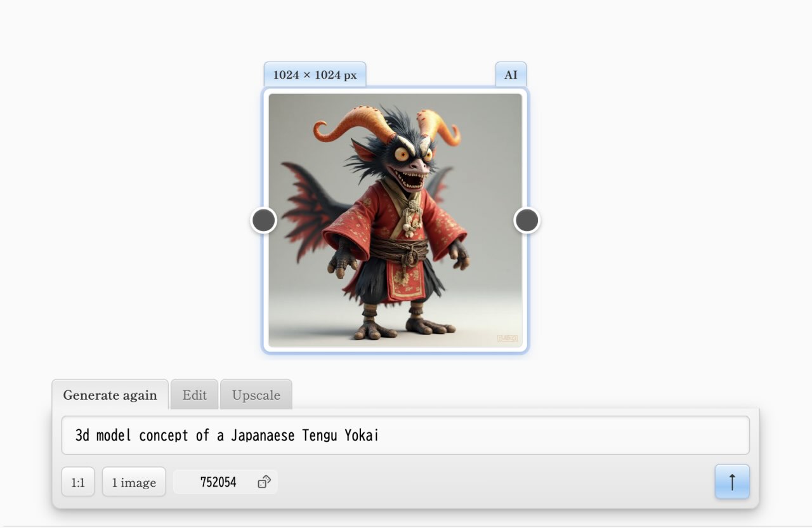The height and width of the screenshot is (528, 812).
Task: Click the dice icon to randomize the seed
Action: [263, 482]
